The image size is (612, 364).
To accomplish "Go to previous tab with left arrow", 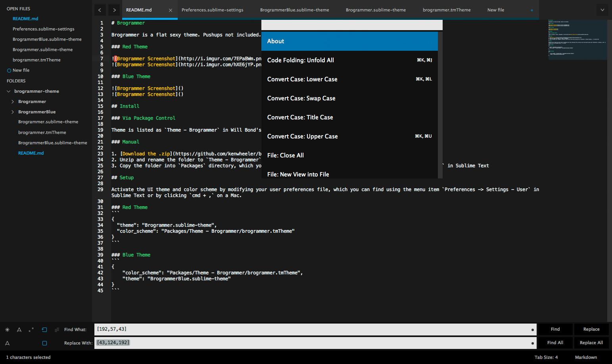I will [x=100, y=10].
